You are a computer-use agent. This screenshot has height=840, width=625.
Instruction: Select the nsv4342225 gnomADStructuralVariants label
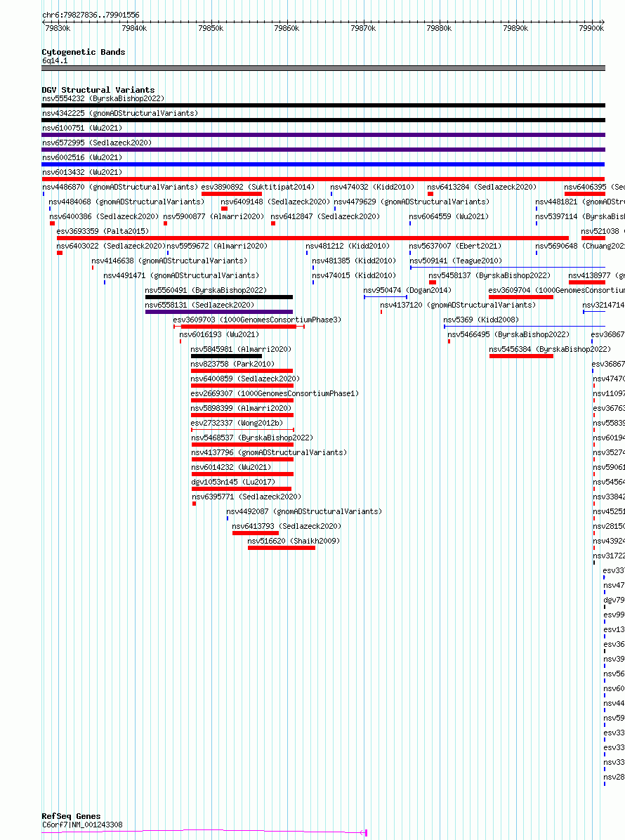[120, 113]
